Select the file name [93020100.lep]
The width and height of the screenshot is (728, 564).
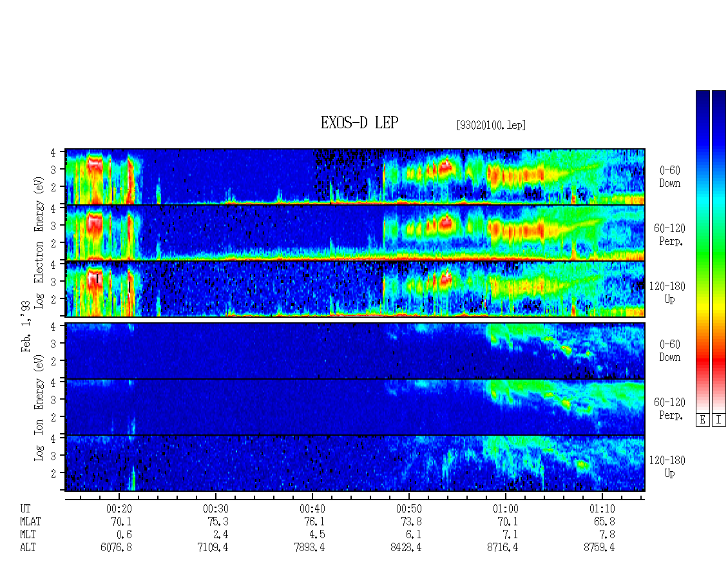pos(491,125)
